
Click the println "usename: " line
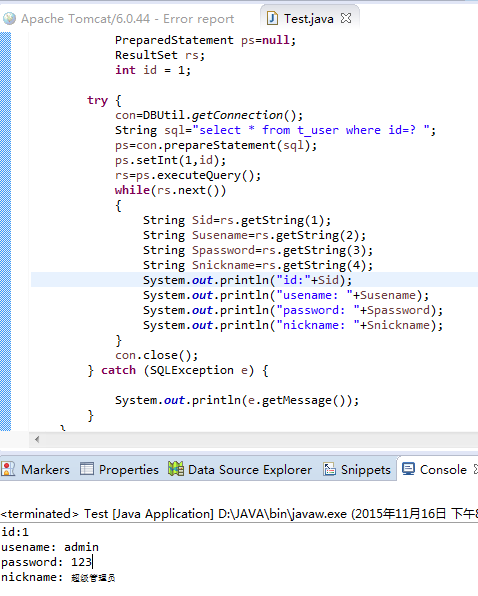(x=286, y=295)
